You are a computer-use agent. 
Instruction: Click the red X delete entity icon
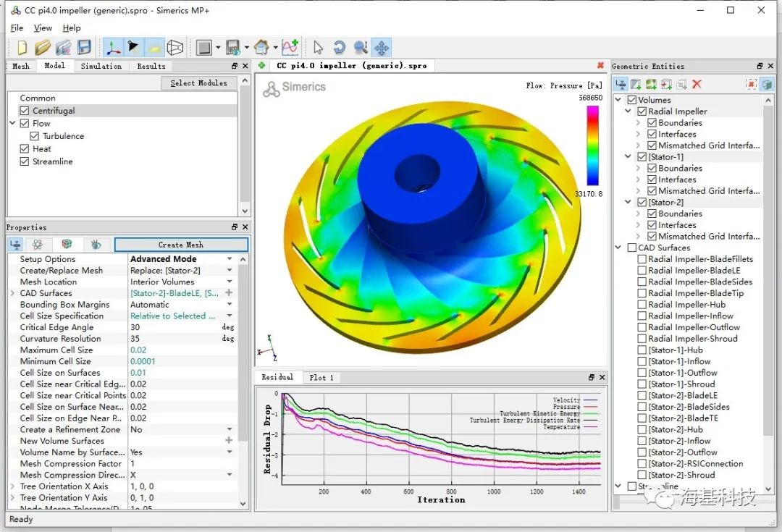(x=697, y=84)
